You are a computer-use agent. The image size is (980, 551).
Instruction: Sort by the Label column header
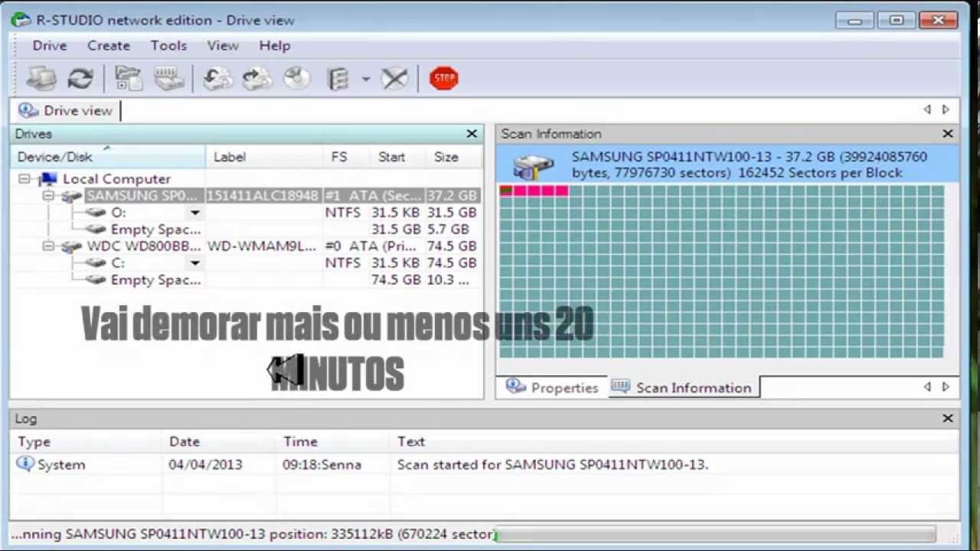point(264,157)
